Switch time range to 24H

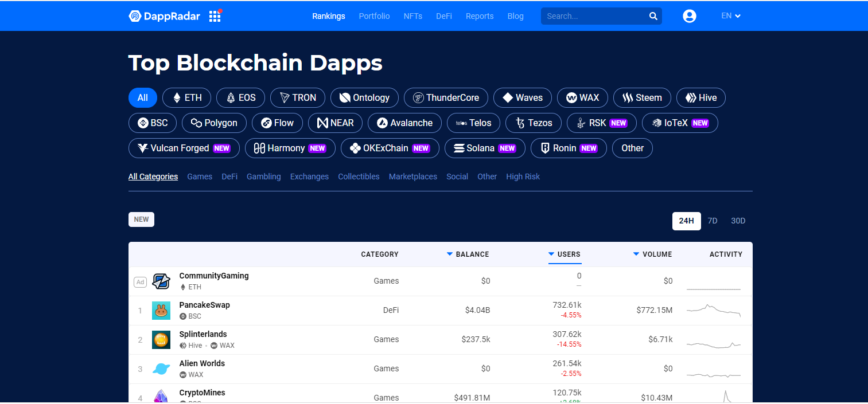[x=687, y=221]
